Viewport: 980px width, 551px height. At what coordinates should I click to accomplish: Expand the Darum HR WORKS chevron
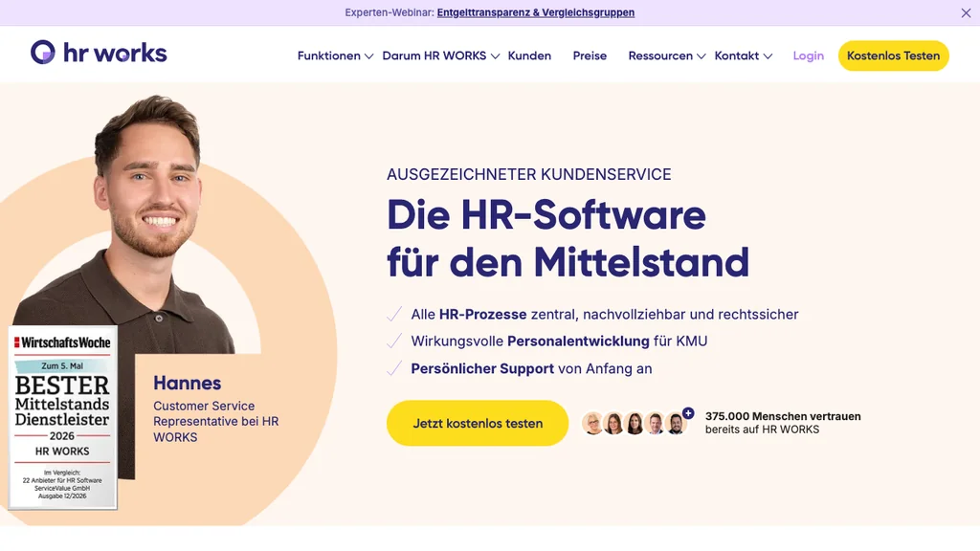[x=495, y=56]
